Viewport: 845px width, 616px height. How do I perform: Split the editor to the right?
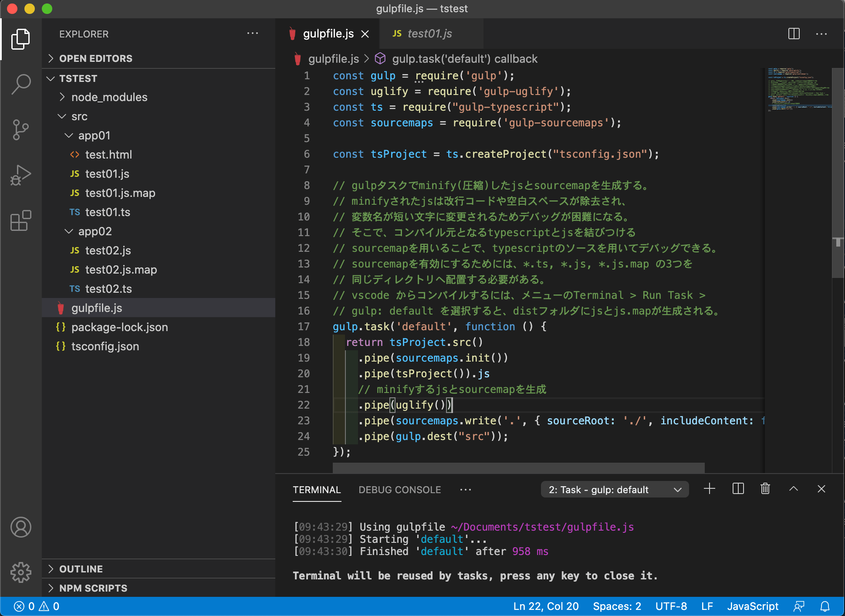(794, 34)
